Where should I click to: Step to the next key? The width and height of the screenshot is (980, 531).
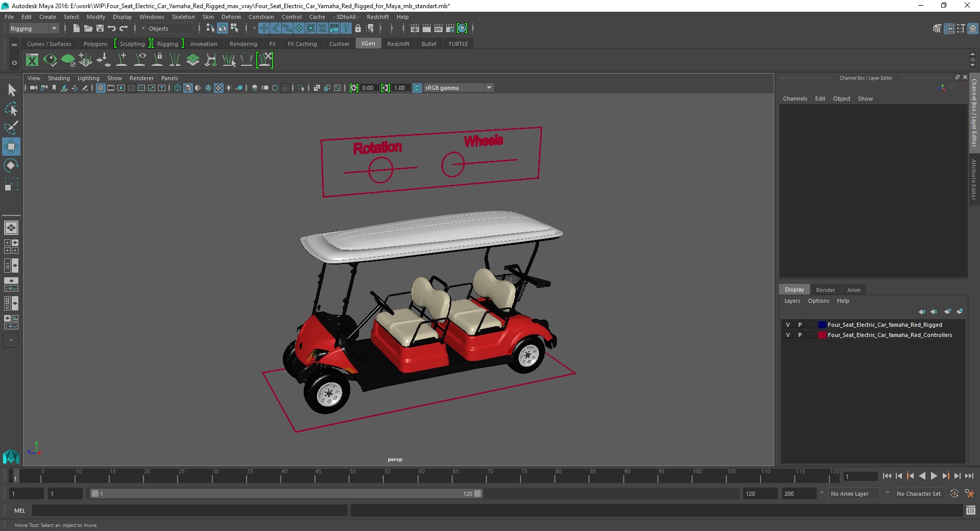pos(945,476)
